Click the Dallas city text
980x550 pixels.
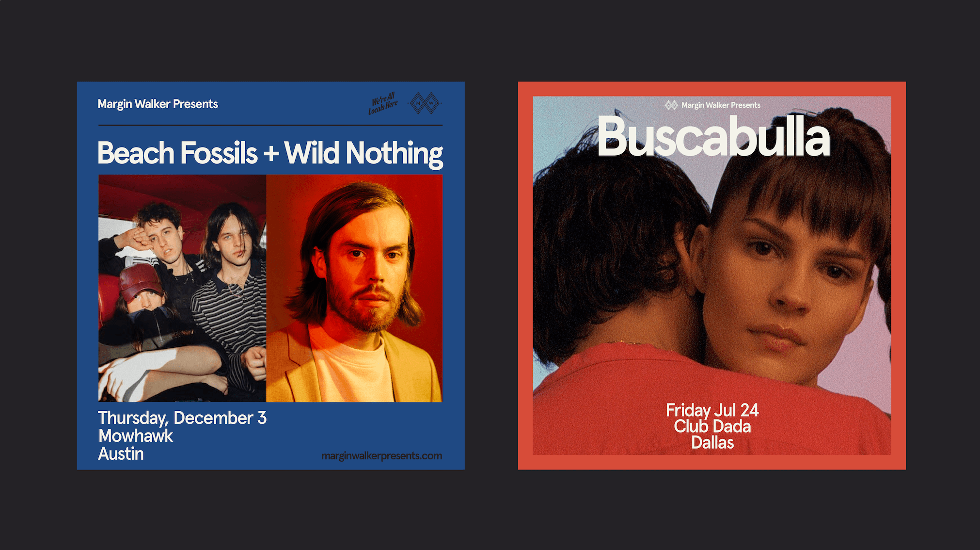pyautogui.click(x=712, y=442)
